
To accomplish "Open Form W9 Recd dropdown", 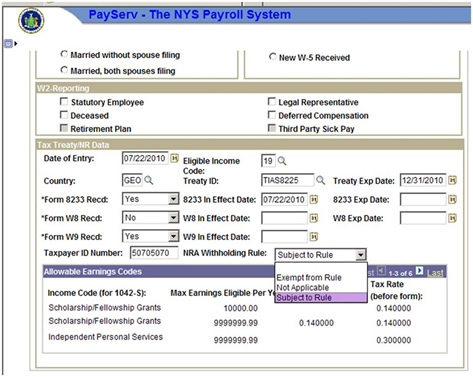I will click(173, 237).
